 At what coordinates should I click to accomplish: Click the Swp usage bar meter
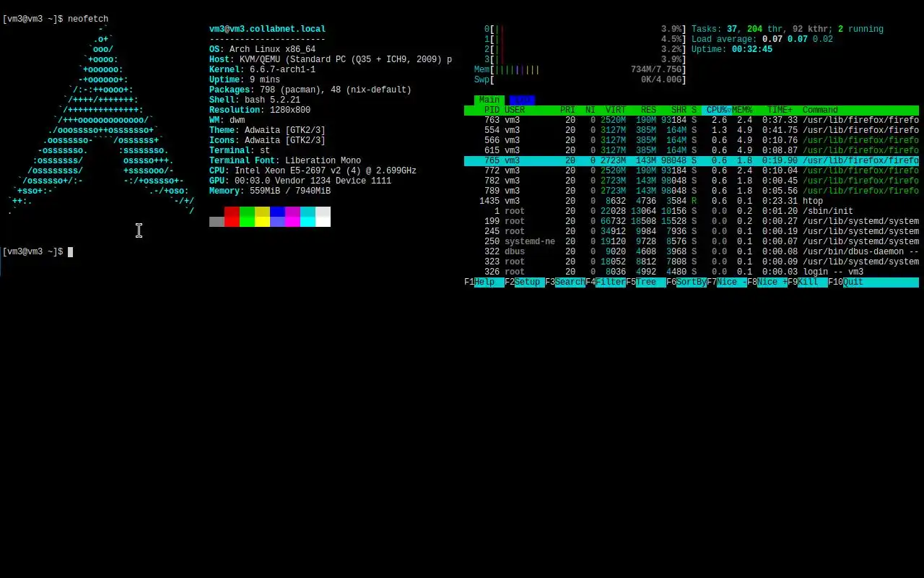(x=580, y=79)
